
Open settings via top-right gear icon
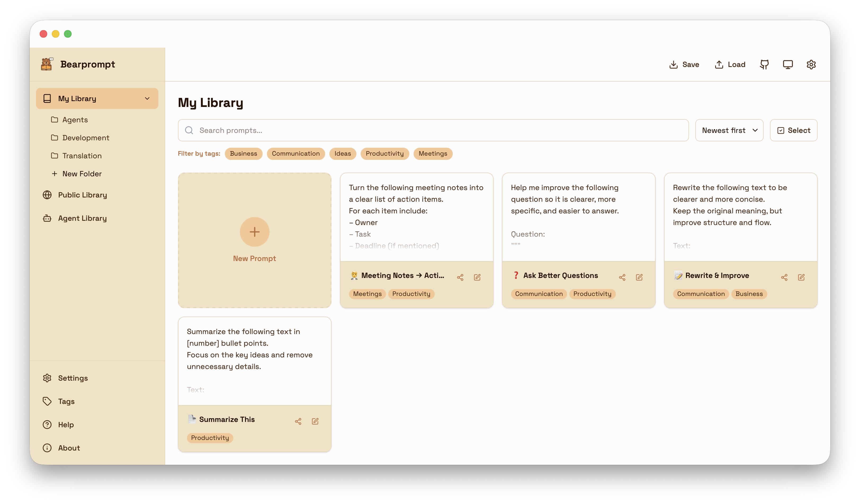811,65
